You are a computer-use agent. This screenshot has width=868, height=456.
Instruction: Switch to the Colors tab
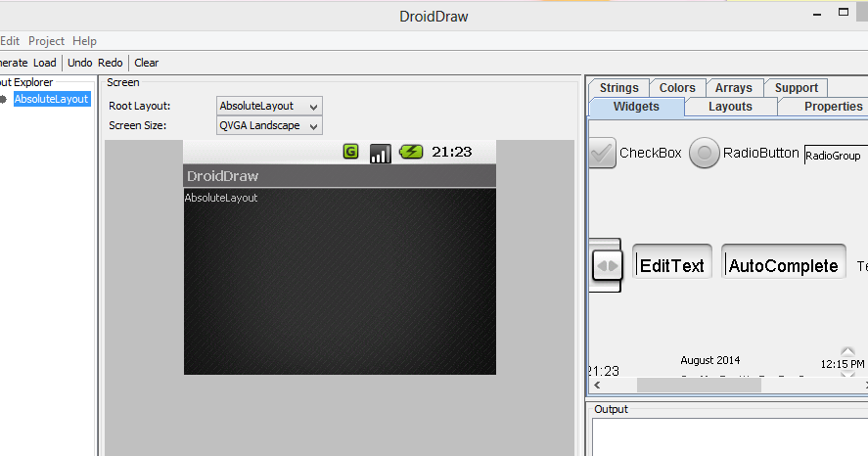677,88
